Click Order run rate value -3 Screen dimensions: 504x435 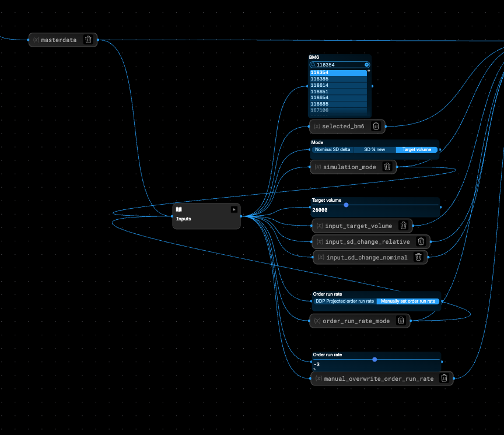click(x=317, y=364)
